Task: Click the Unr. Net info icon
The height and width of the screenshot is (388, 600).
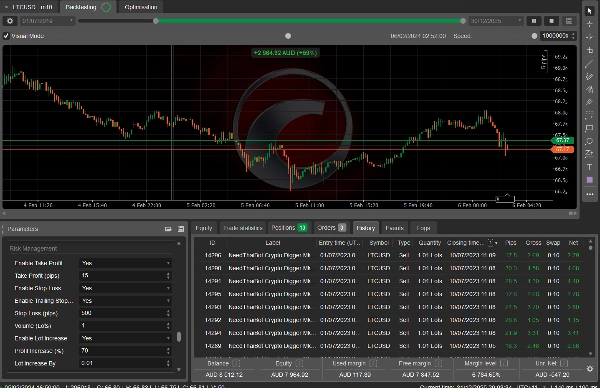Action: click(564, 363)
